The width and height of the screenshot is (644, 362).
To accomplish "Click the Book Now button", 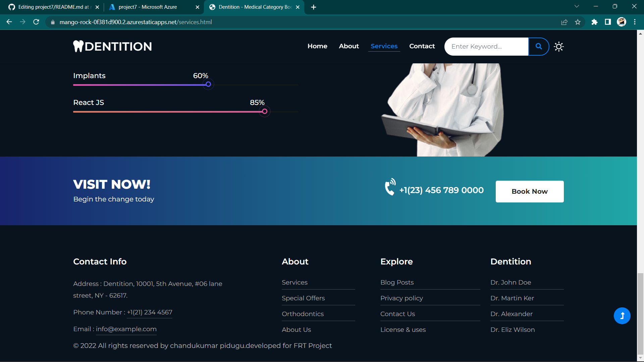I will pyautogui.click(x=529, y=191).
